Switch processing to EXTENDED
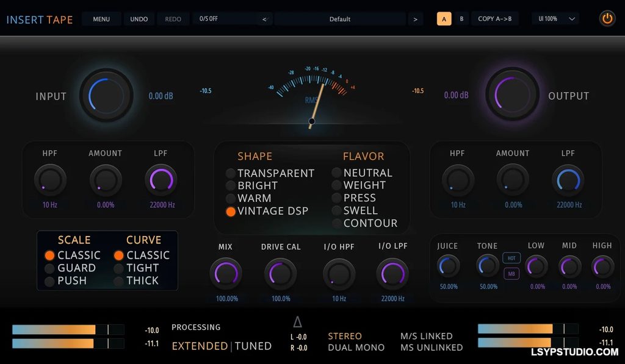625x364 pixels. (x=200, y=346)
